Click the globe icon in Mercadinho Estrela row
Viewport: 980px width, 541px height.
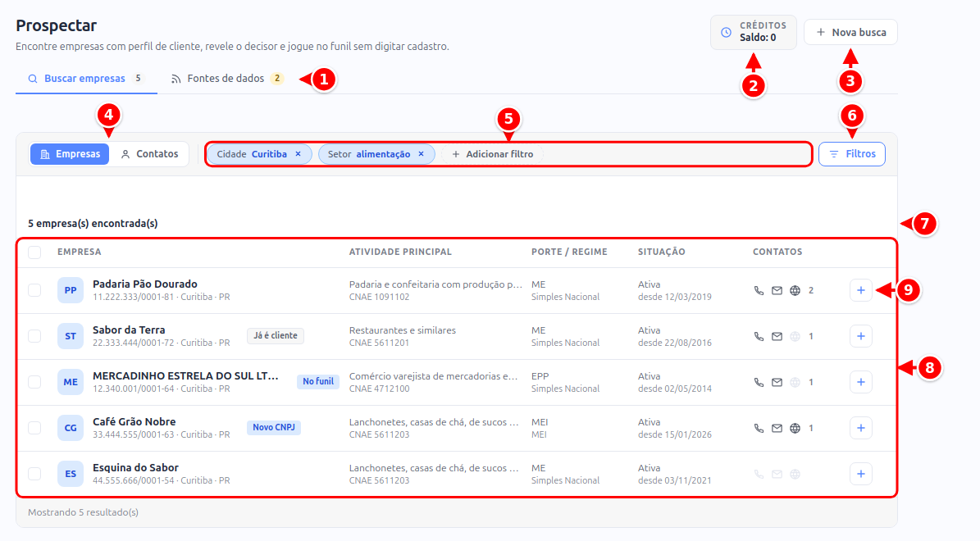795,382
